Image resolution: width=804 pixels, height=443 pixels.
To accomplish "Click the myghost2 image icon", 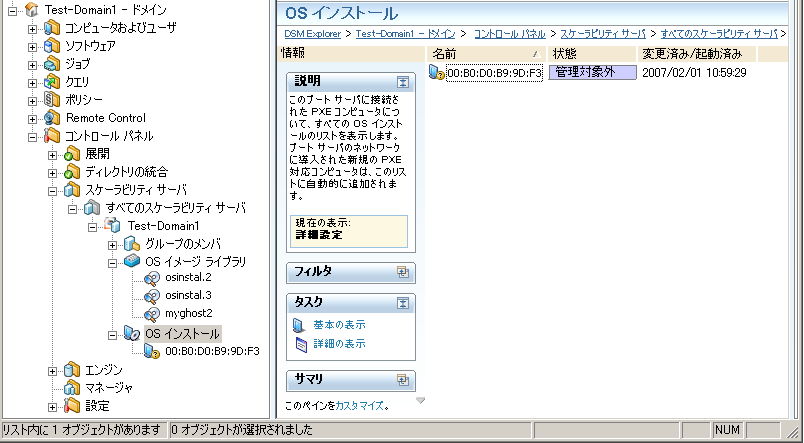I will point(152,314).
